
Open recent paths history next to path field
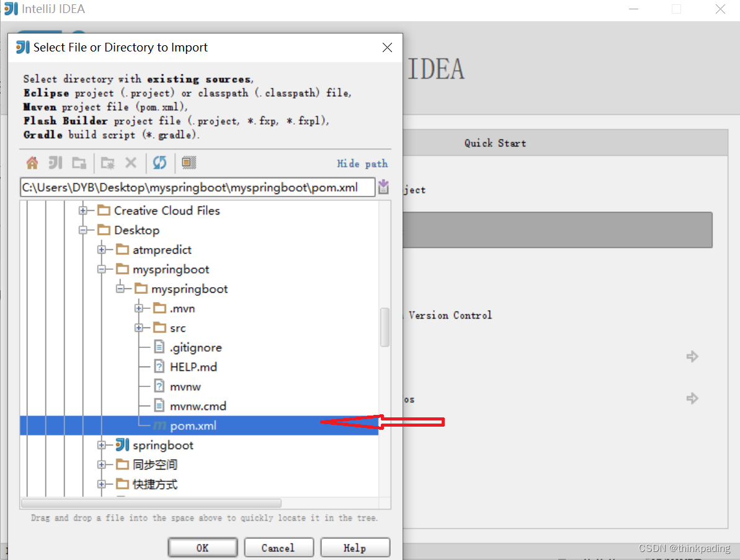tap(384, 187)
